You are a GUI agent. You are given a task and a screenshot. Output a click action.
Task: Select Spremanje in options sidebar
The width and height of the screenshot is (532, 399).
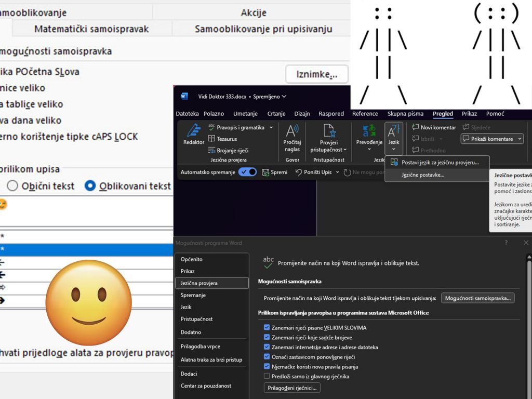click(x=212, y=295)
